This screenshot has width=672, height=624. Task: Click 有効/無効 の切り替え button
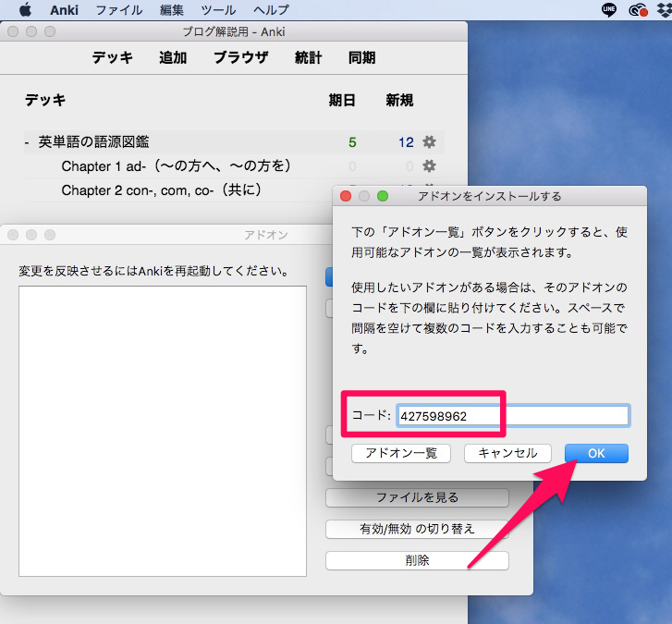(x=417, y=530)
